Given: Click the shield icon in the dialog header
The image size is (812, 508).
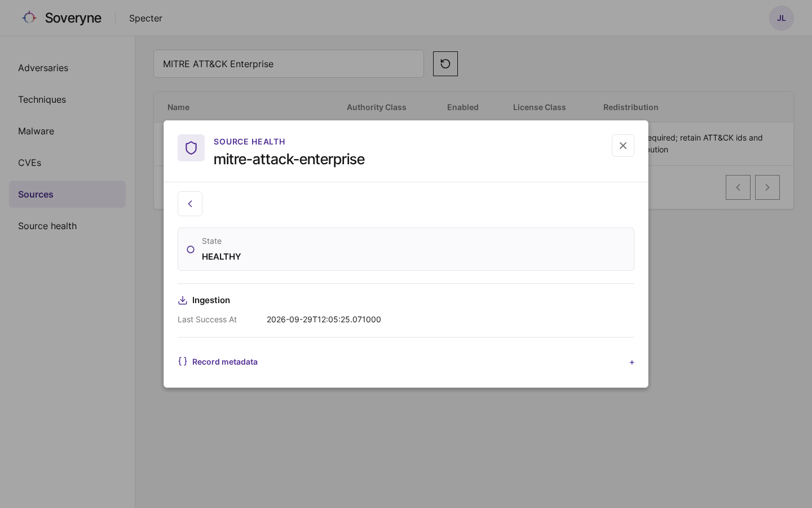Looking at the screenshot, I should [191, 148].
